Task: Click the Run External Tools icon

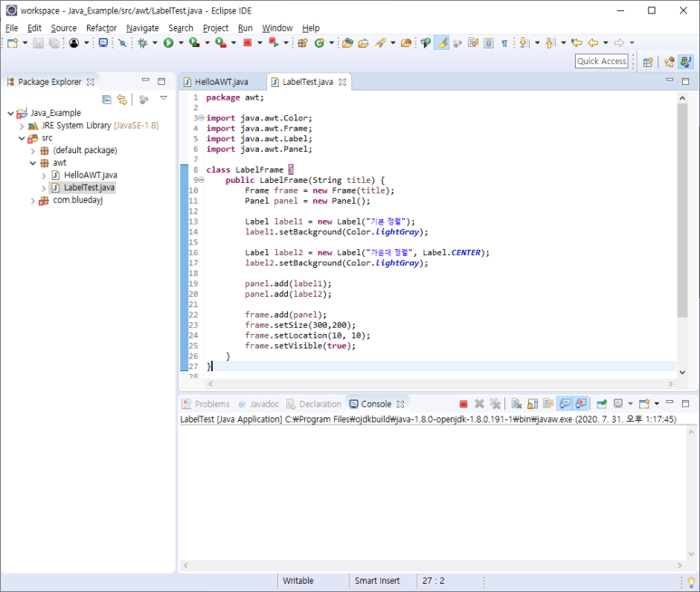Action: point(221,43)
